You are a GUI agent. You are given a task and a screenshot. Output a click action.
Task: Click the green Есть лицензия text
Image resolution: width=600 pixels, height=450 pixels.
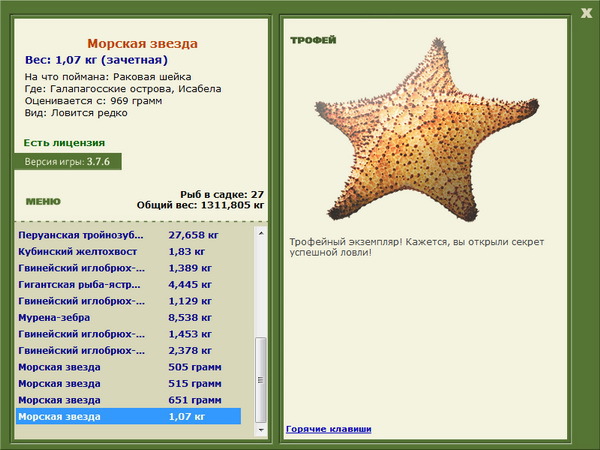click(64, 143)
